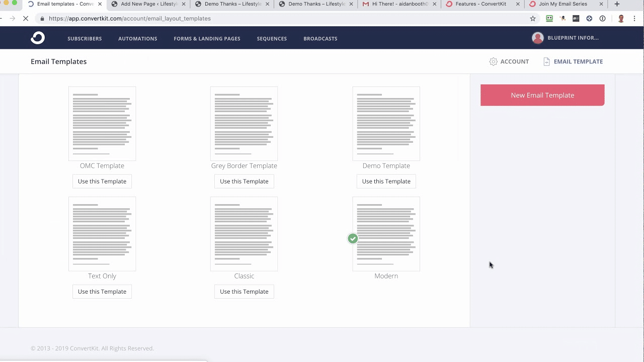Bookmark this page with star icon
The image size is (644, 362).
click(533, 19)
